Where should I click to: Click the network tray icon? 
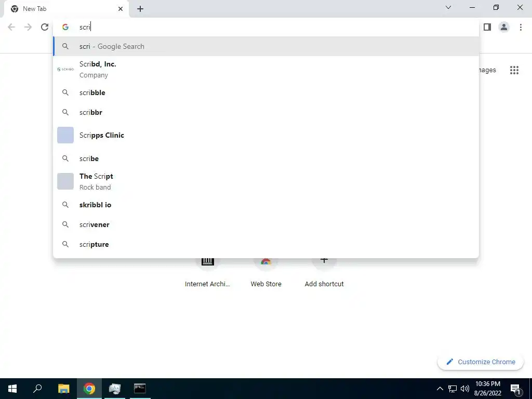coord(453,389)
